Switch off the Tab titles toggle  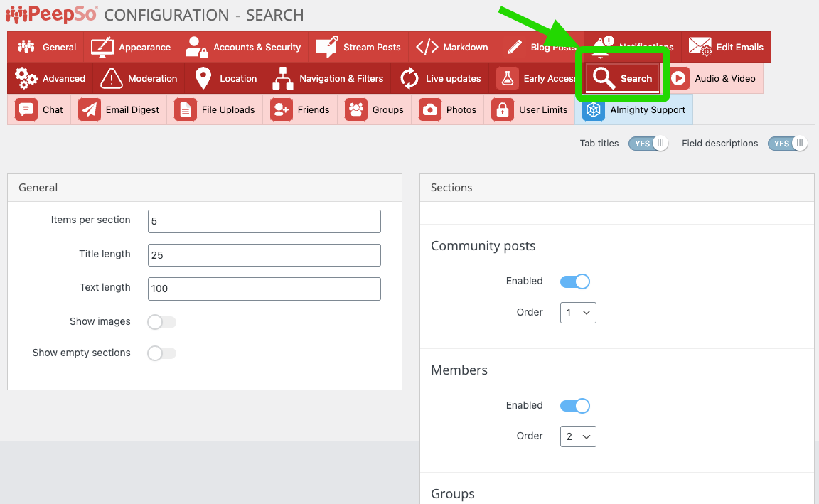pyautogui.click(x=648, y=144)
